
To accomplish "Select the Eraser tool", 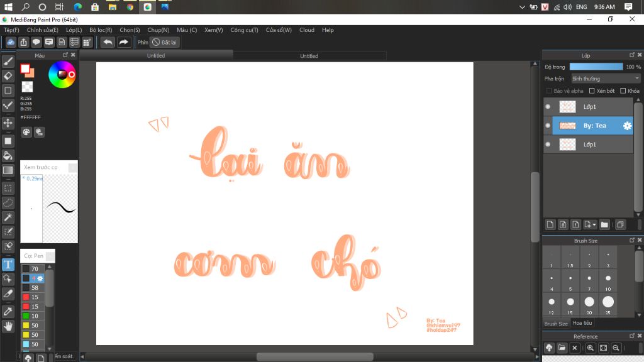I will pyautogui.click(x=8, y=76).
